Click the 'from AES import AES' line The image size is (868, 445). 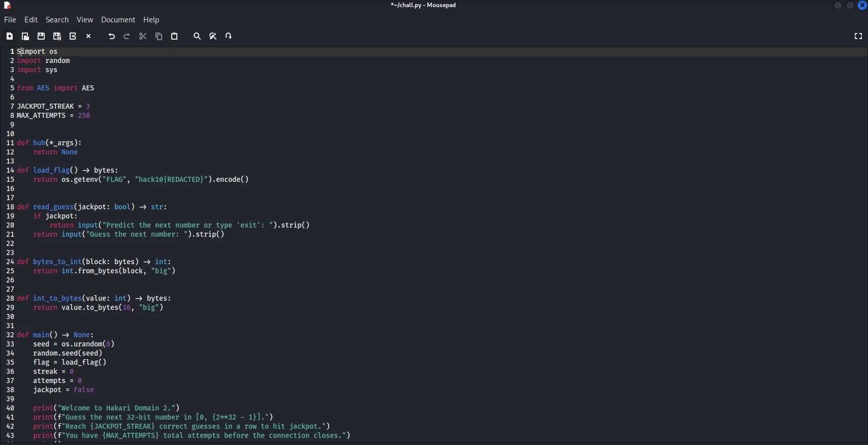click(x=55, y=88)
